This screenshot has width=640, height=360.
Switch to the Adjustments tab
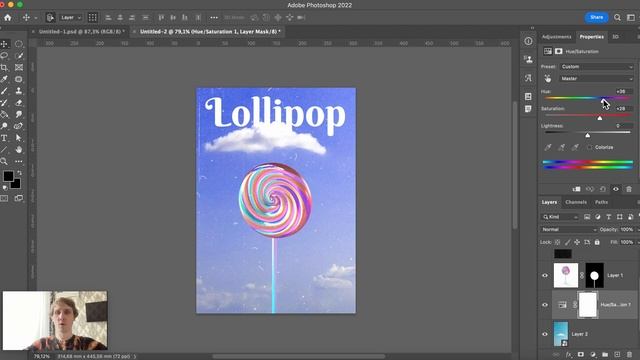(556, 37)
